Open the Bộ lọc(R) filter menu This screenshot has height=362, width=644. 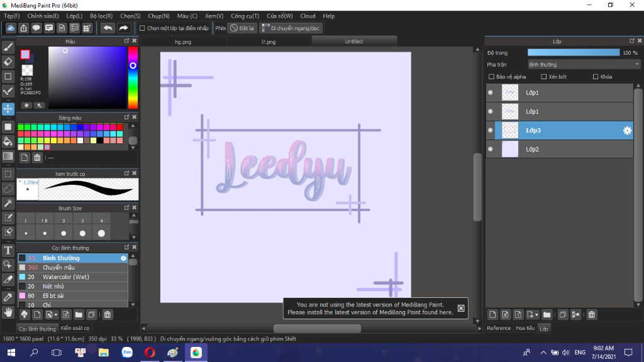tap(101, 16)
